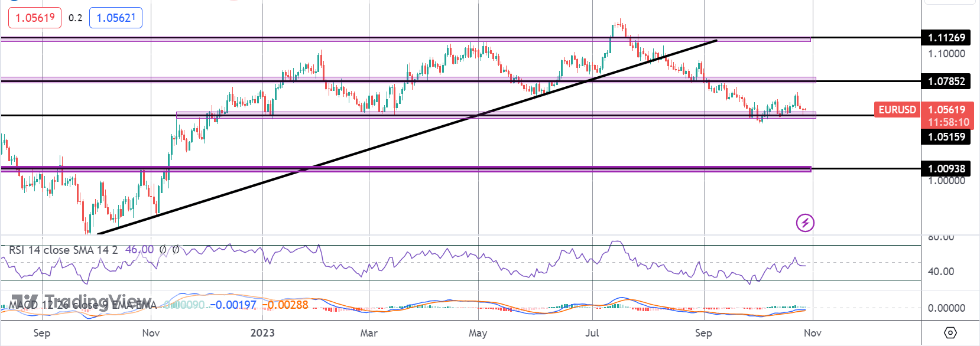980x346 pixels.
Task: Click the 1.00938 price line label
Action: pyautogui.click(x=946, y=169)
